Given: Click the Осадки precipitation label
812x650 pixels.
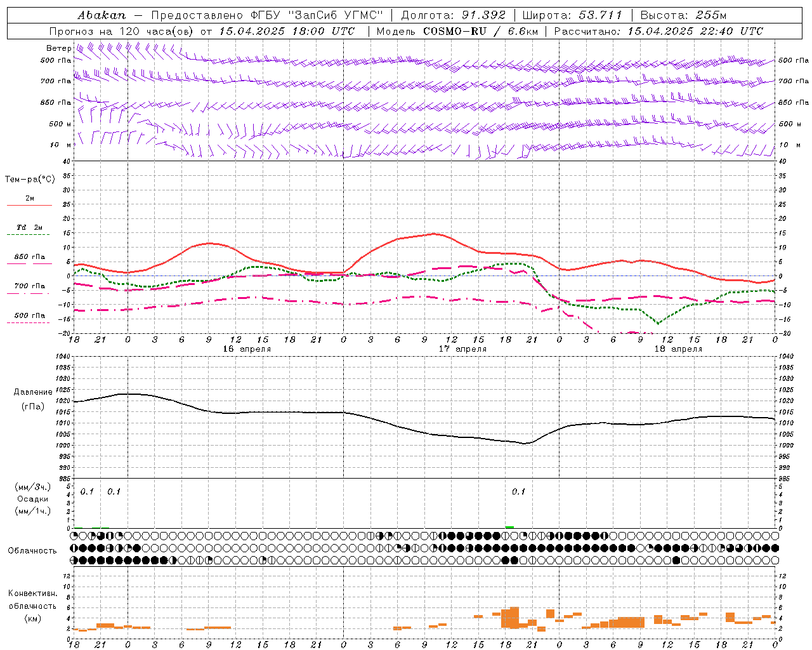Looking at the screenshot, I should point(32,499).
